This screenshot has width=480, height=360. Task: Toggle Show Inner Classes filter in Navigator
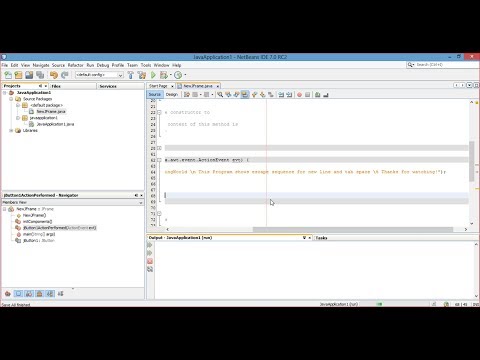coord(50,294)
